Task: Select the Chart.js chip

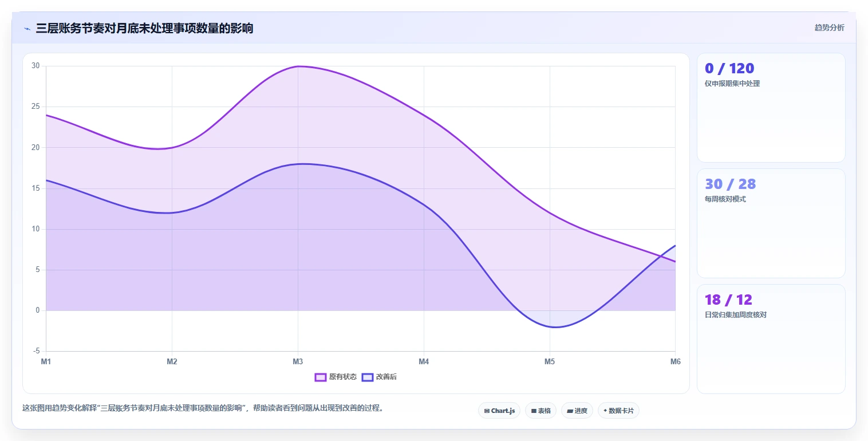Action: [x=499, y=411]
